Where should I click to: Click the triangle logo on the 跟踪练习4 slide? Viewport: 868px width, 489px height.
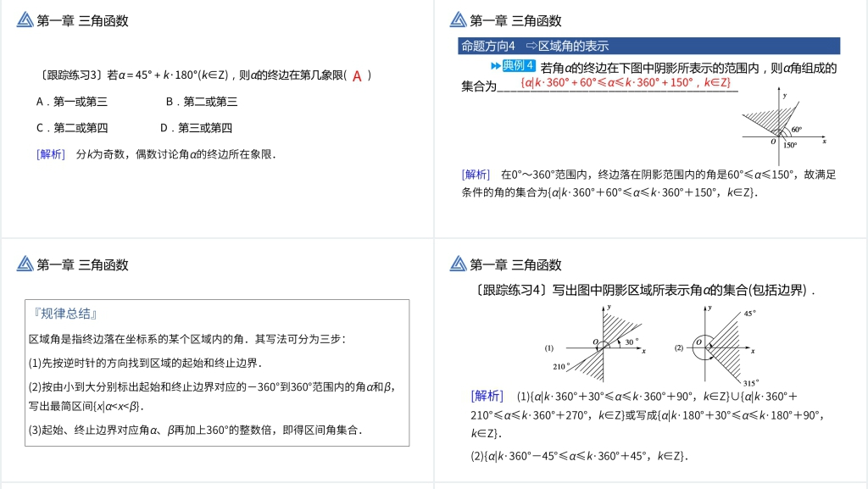459,264
